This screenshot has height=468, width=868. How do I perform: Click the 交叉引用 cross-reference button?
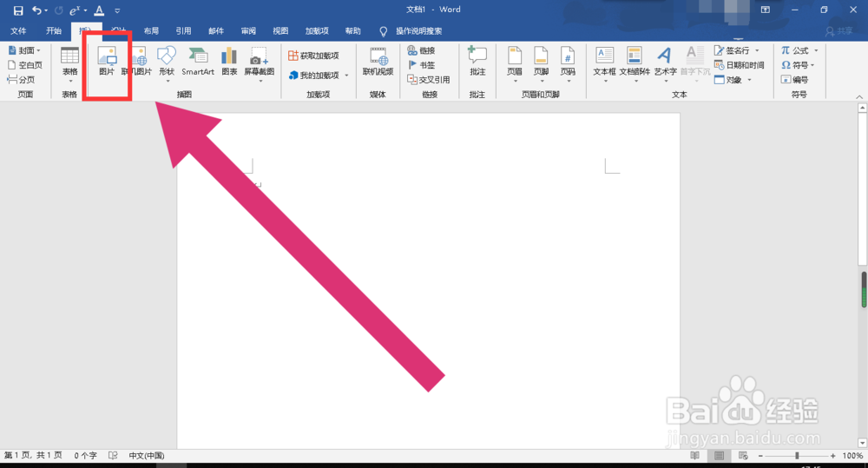[429, 80]
